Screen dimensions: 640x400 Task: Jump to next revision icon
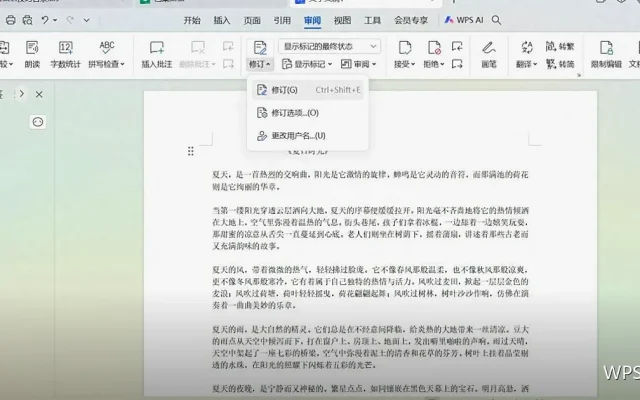[457, 64]
